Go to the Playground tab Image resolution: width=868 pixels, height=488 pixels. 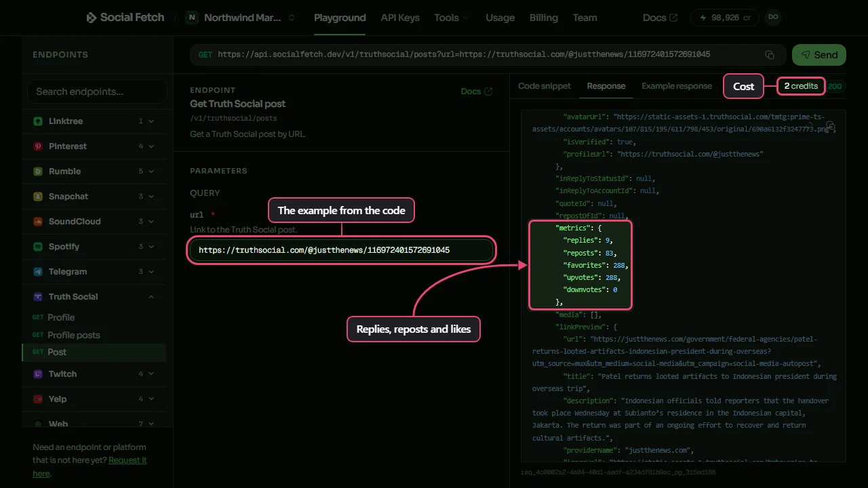(x=340, y=18)
